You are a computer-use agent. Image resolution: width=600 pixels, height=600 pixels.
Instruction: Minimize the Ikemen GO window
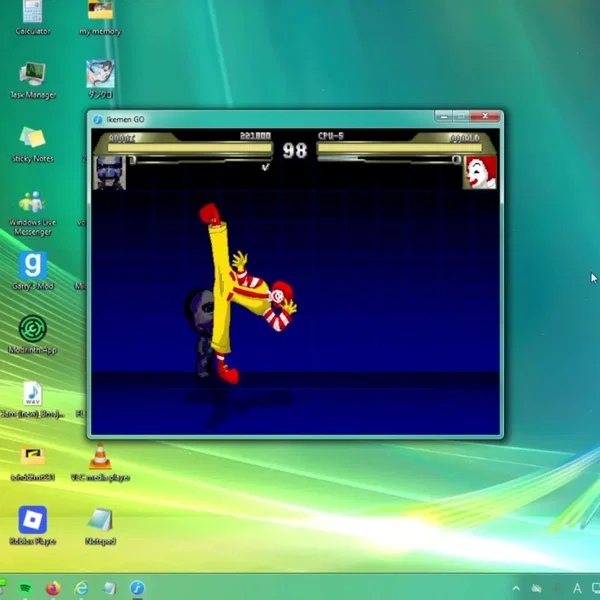[x=443, y=116]
